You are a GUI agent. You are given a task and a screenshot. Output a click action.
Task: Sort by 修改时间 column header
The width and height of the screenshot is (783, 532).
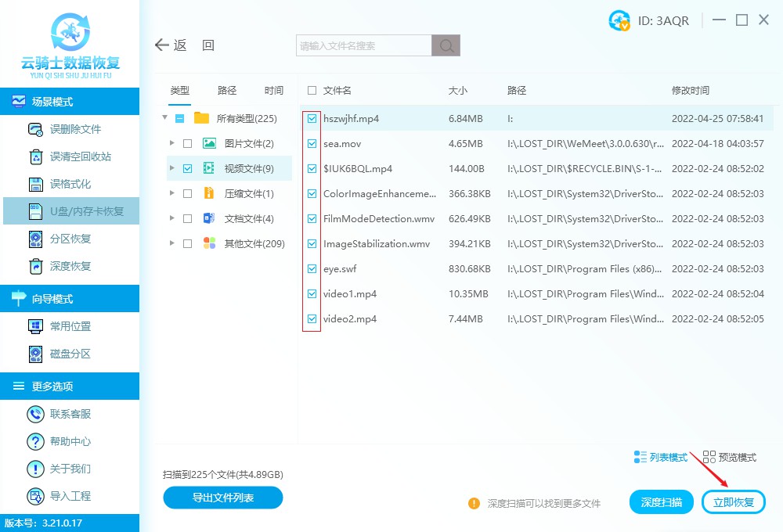point(691,90)
